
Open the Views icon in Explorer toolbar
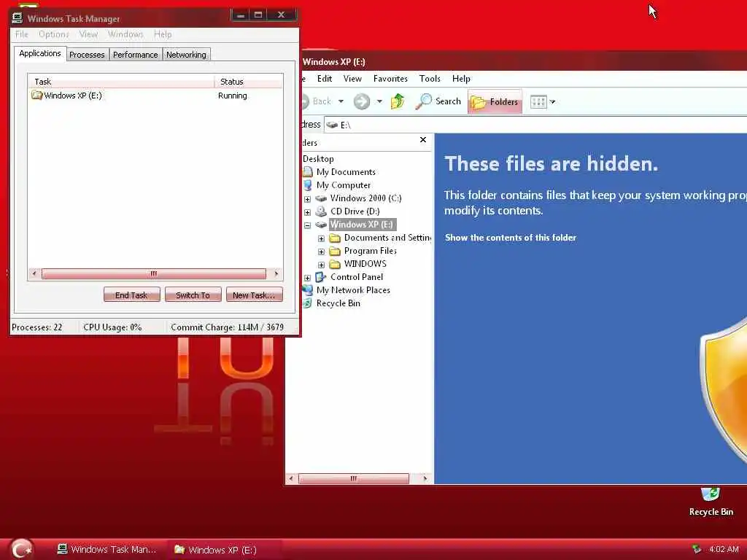pos(538,102)
